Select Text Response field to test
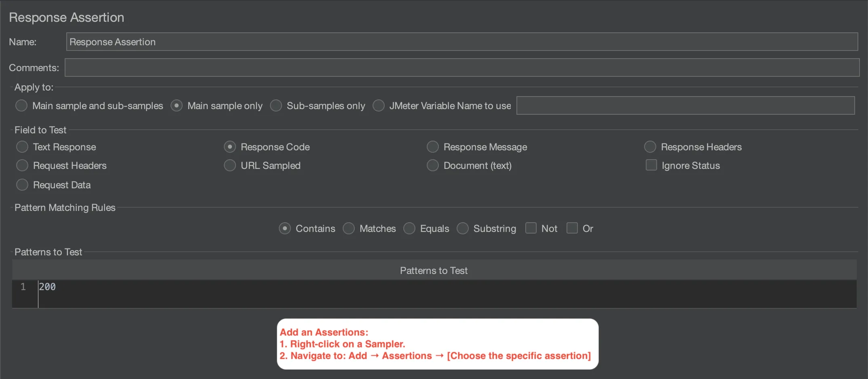Viewport: 868px width, 379px height. click(x=22, y=147)
